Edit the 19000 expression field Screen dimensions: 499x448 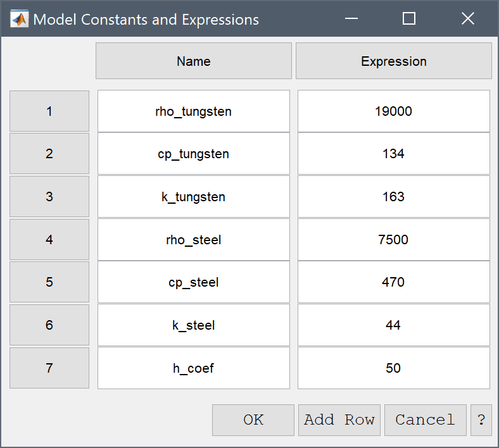coord(394,111)
